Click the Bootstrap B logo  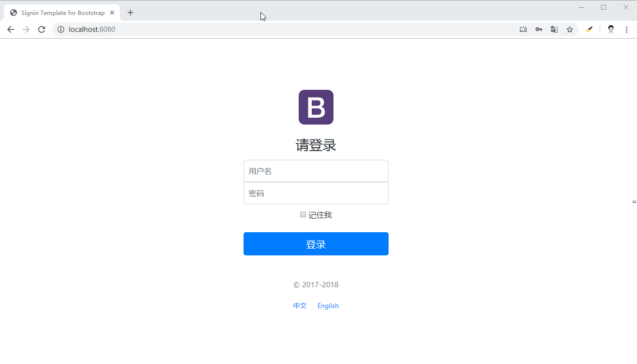[316, 107]
